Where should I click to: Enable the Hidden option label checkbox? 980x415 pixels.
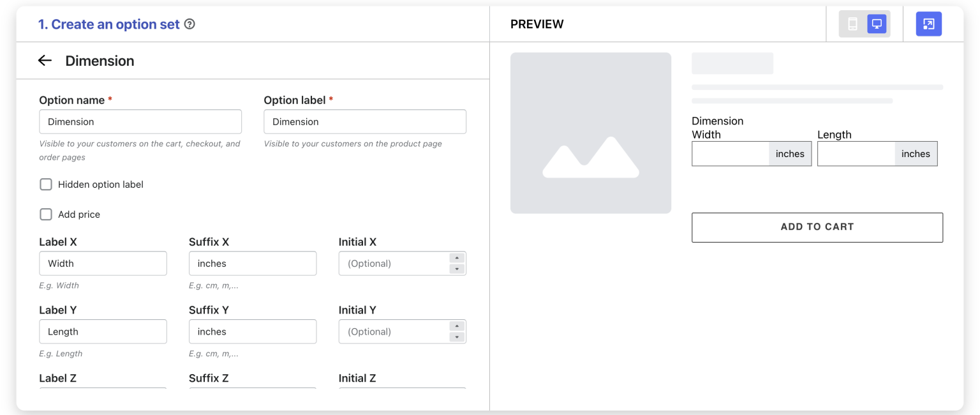(x=46, y=185)
